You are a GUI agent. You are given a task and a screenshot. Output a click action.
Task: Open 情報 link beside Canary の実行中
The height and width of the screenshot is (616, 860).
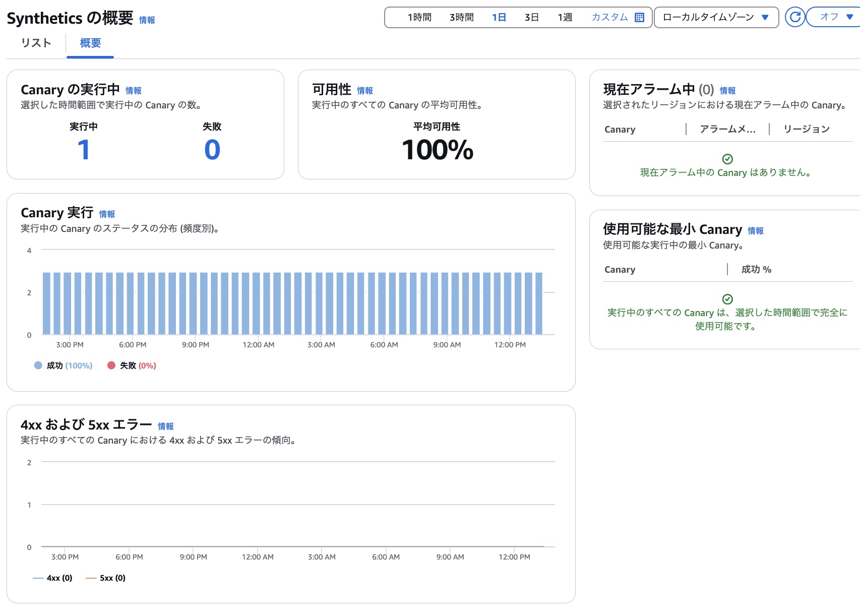coord(134,91)
